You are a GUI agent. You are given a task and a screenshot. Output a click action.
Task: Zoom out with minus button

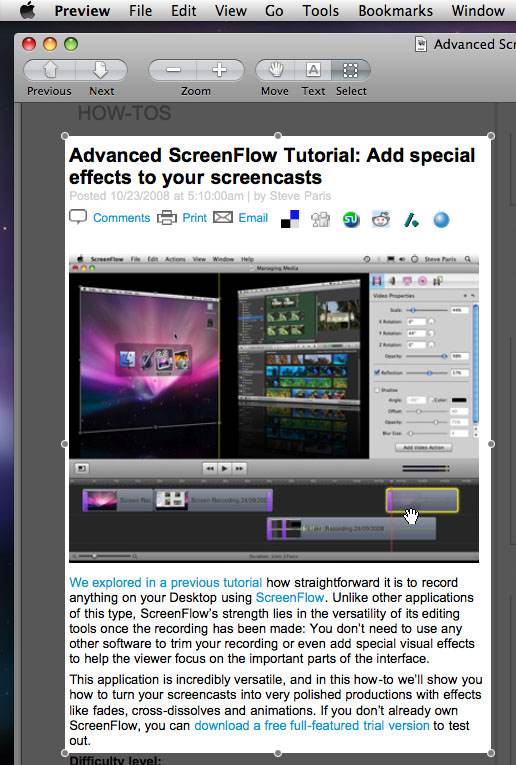tap(173, 70)
